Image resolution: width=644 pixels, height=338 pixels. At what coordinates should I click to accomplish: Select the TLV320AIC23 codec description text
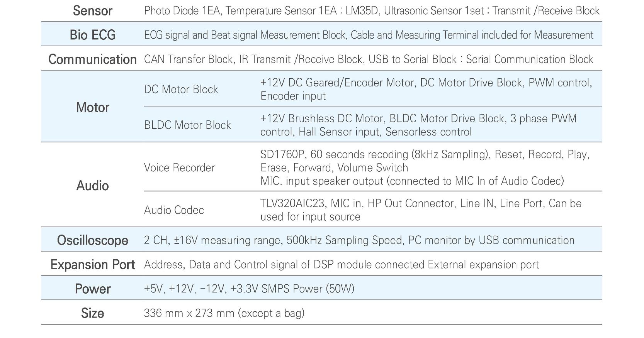point(421,210)
